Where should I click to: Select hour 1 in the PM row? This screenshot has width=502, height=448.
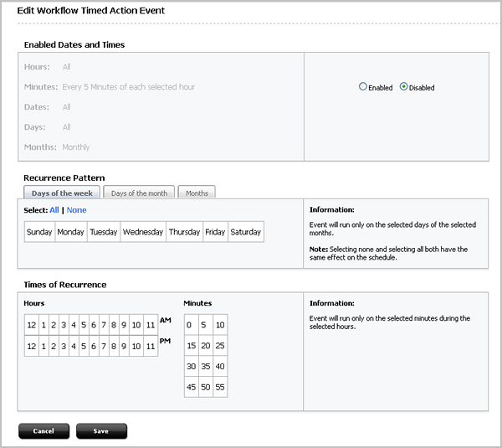pyautogui.click(x=44, y=346)
